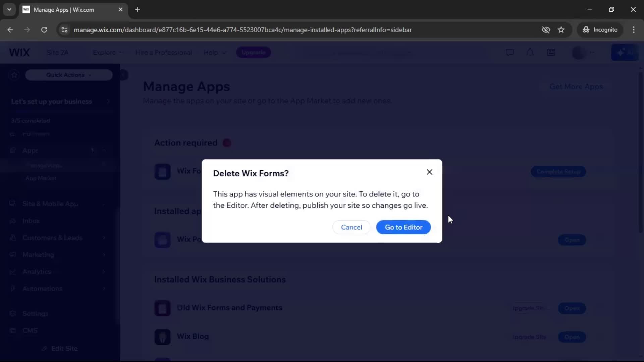Click the Customers & Leads icon
The image size is (644, 362).
click(13, 238)
